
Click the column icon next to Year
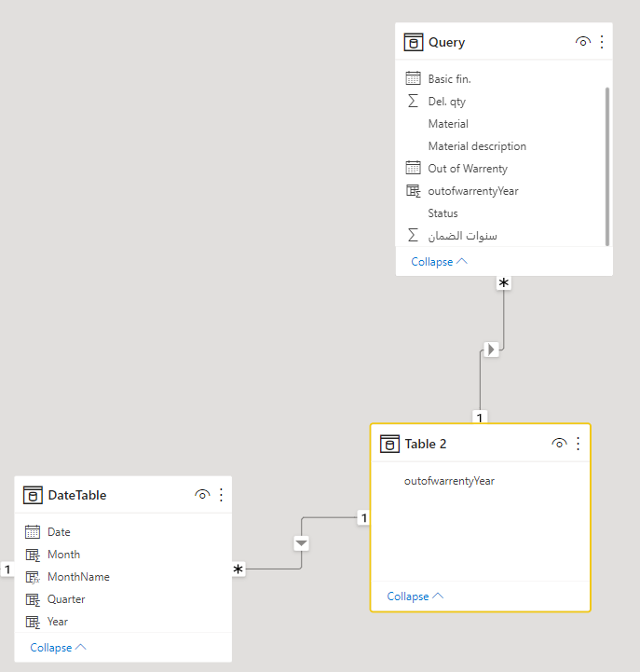coord(33,622)
